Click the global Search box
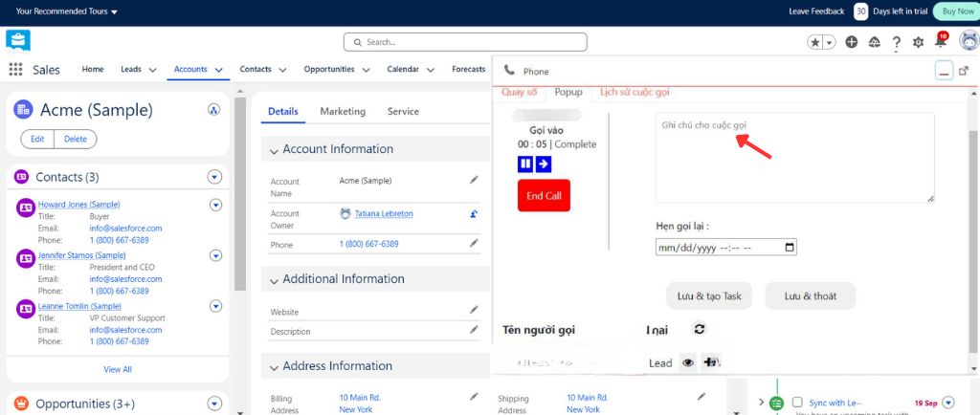Image resolution: width=980 pixels, height=415 pixels. [x=465, y=42]
